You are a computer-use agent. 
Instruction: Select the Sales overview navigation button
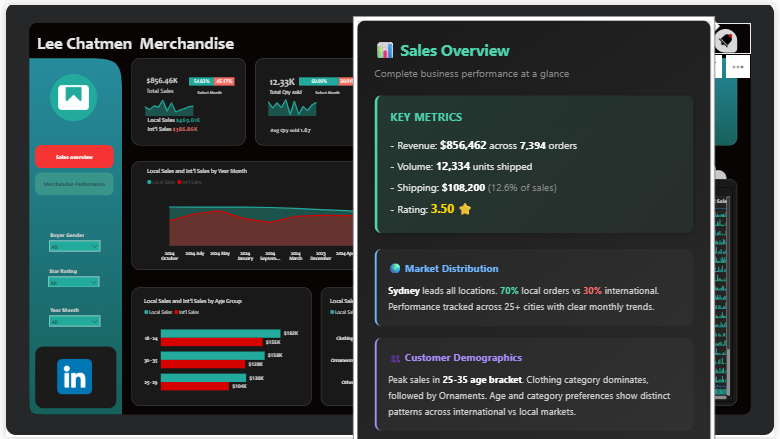[74, 157]
